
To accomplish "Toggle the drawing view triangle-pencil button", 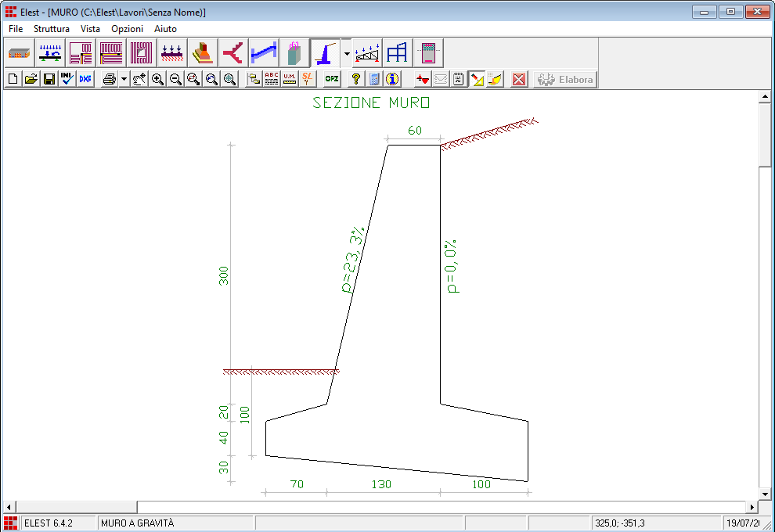I will pyautogui.click(x=477, y=79).
